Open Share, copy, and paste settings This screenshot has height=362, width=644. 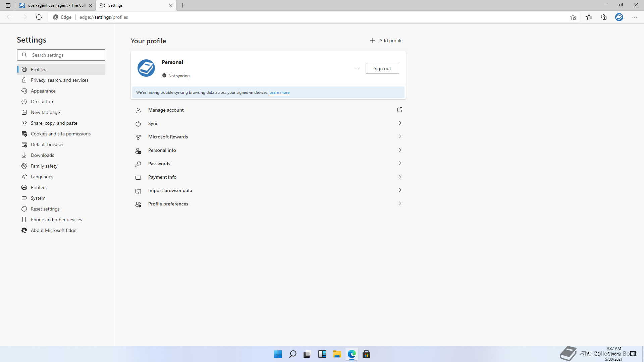pyautogui.click(x=61, y=123)
